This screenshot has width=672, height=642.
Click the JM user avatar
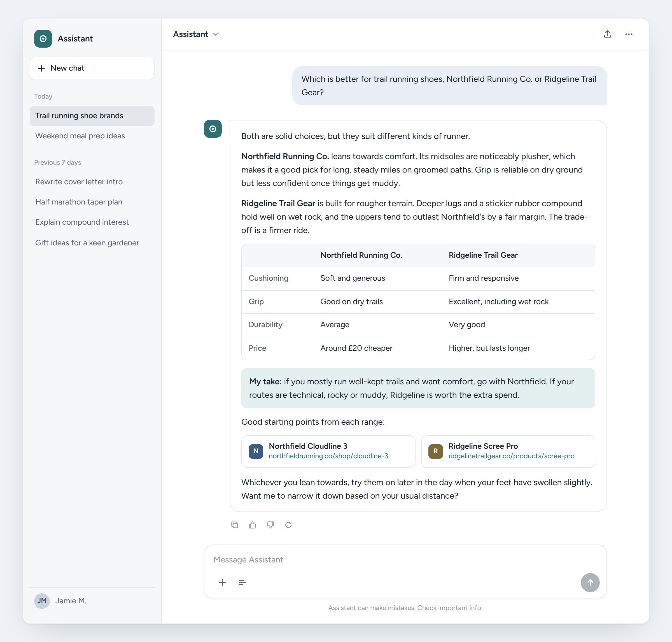[x=42, y=601]
